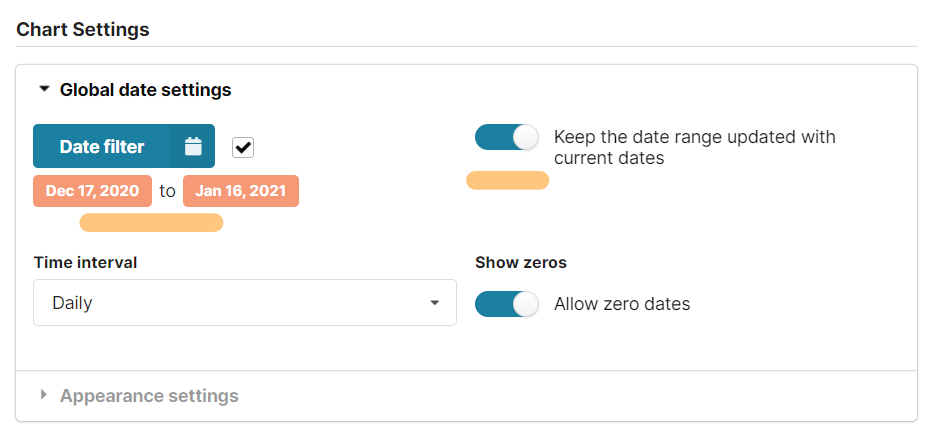Click the Time interval dropdown caret
The image size is (926, 426).
pyautogui.click(x=434, y=303)
